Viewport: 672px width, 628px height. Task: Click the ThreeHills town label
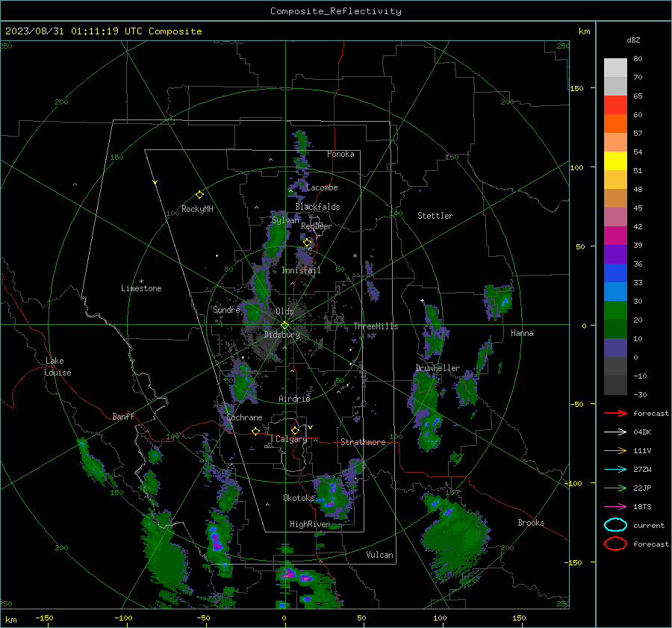click(376, 326)
